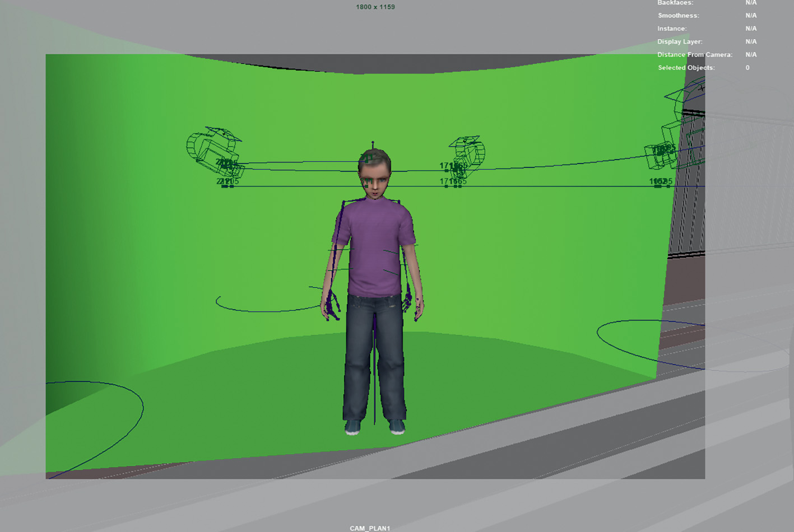Click the Instance HUD entry
This screenshot has width=794, height=532.
(672, 29)
